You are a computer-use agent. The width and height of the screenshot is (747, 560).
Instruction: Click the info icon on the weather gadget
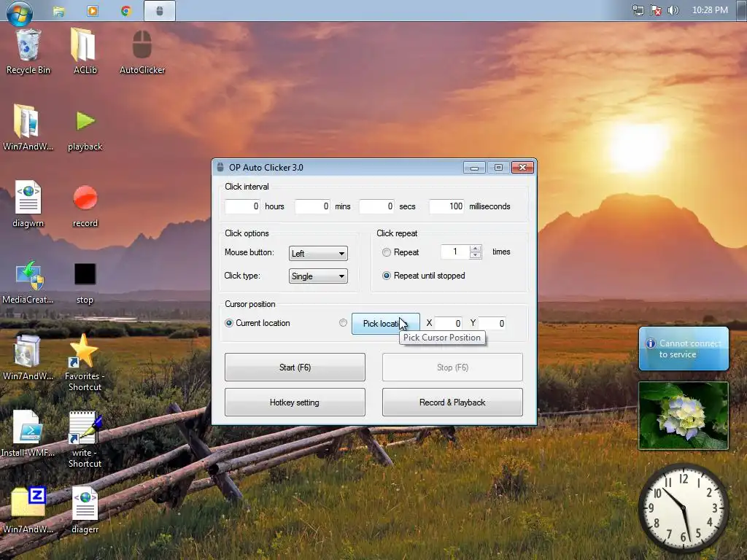point(650,343)
